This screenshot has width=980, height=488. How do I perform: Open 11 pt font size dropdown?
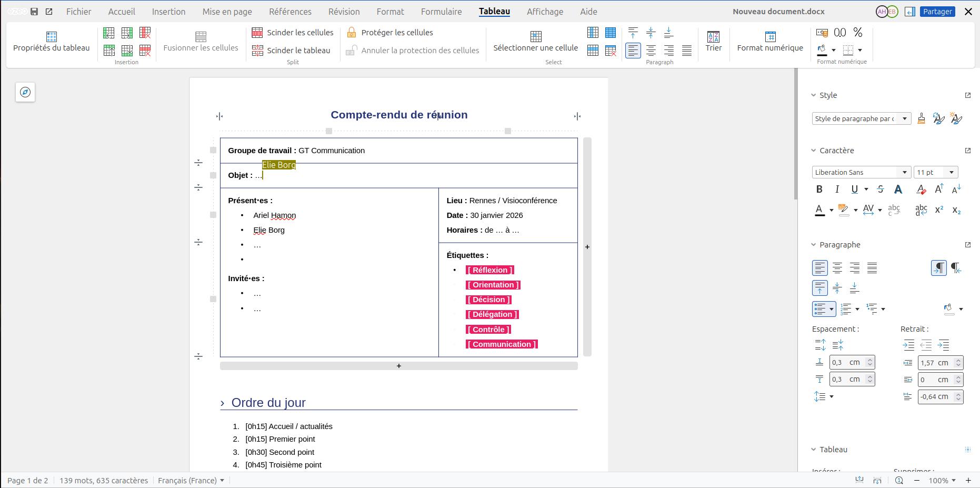[x=952, y=172]
